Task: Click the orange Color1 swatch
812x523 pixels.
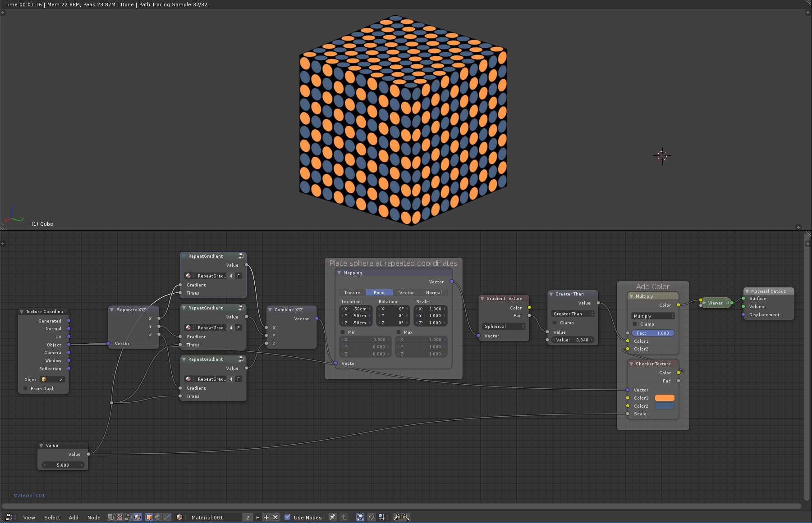Action: click(x=664, y=398)
